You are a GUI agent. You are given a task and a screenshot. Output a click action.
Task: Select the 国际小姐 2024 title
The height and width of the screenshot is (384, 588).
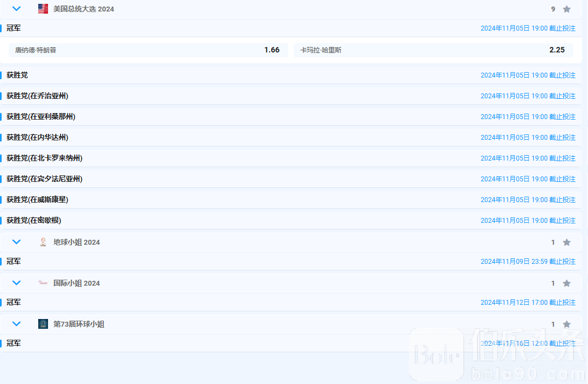(x=76, y=283)
